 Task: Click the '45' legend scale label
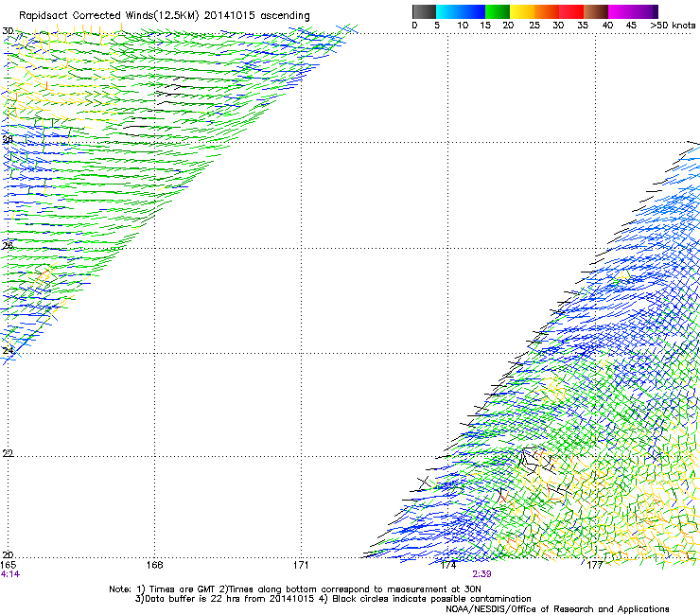pyautogui.click(x=631, y=26)
